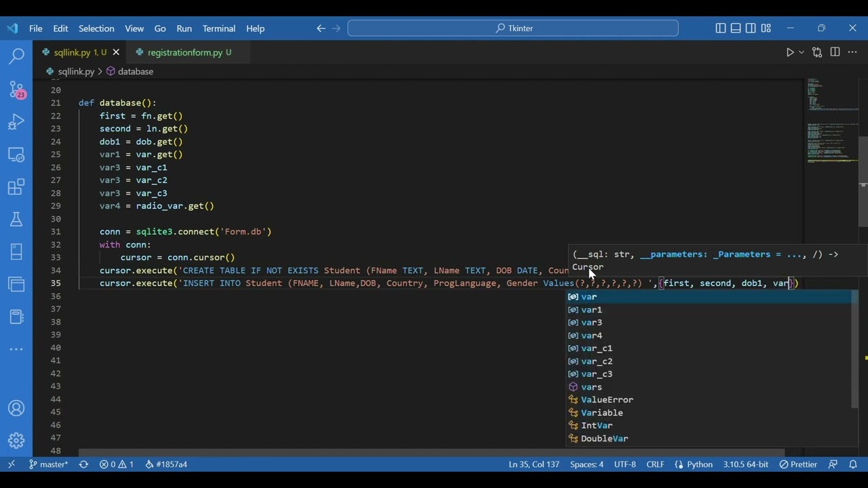The image size is (868, 488).
Task: Open the Terminal menu
Action: (218, 28)
